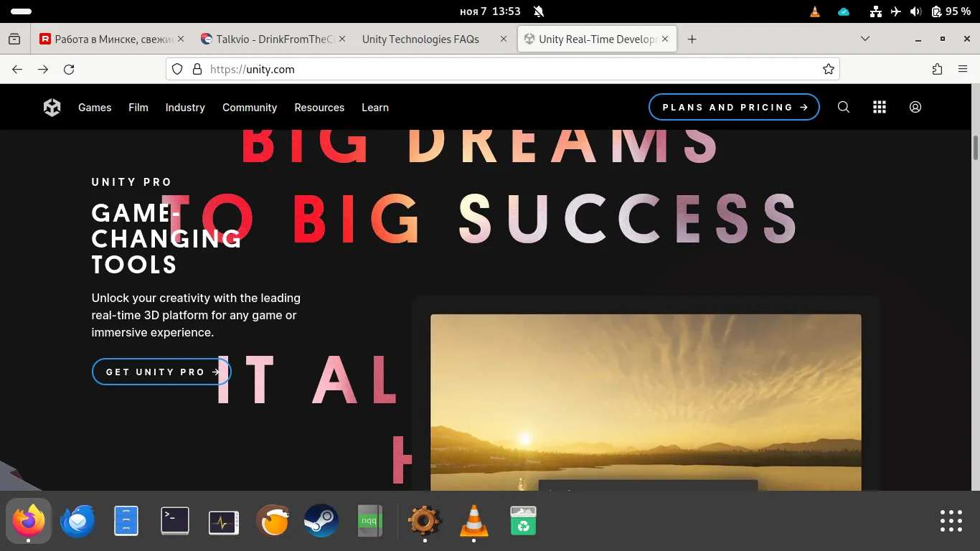Open the user account profile icon
This screenshot has height=551, width=980.
click(x=915, y=107)
